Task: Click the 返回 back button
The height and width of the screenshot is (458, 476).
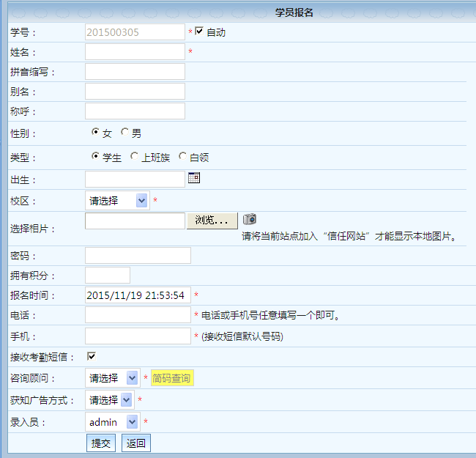Action: tap(135, 443)
